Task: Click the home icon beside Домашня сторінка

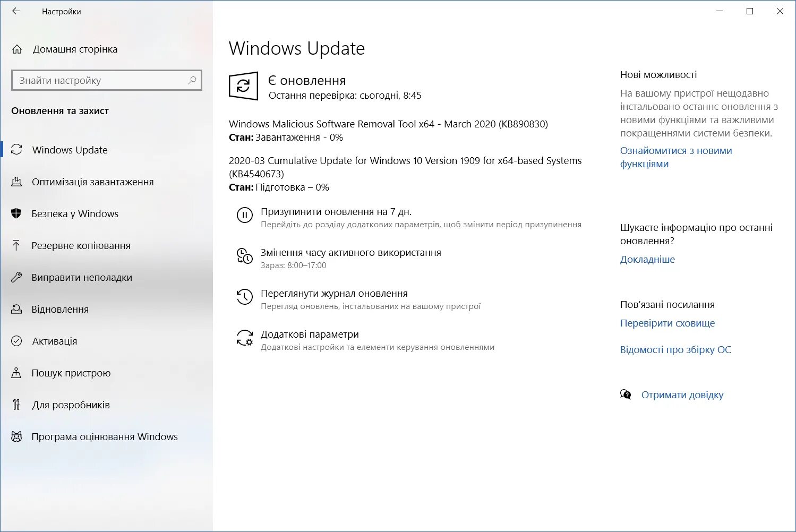Action: [17, 49]
